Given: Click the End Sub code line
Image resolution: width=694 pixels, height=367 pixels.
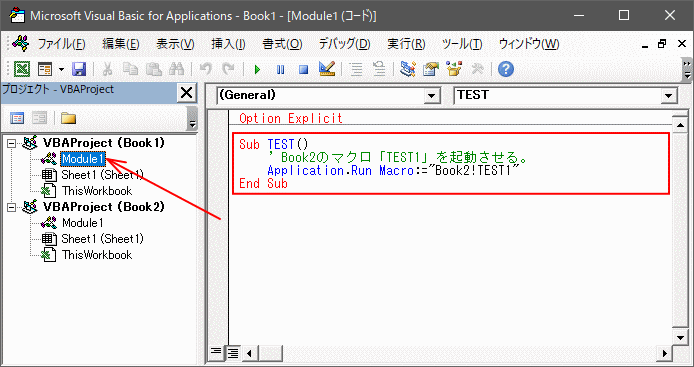Looking at the screenshot, I should (263, 183).
